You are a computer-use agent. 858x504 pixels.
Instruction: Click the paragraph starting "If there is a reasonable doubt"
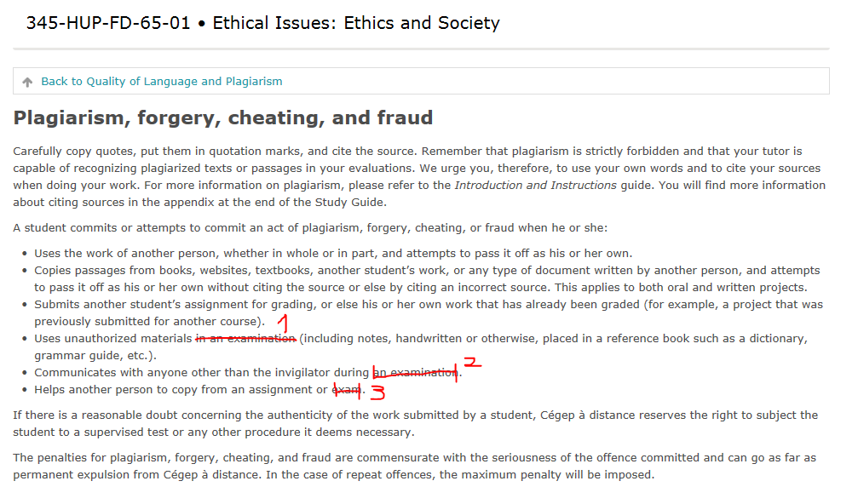415,423
